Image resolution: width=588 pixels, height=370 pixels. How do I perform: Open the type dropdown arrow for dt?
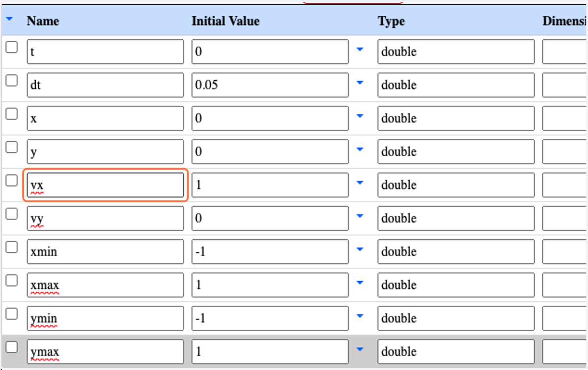tap(360, 83)
